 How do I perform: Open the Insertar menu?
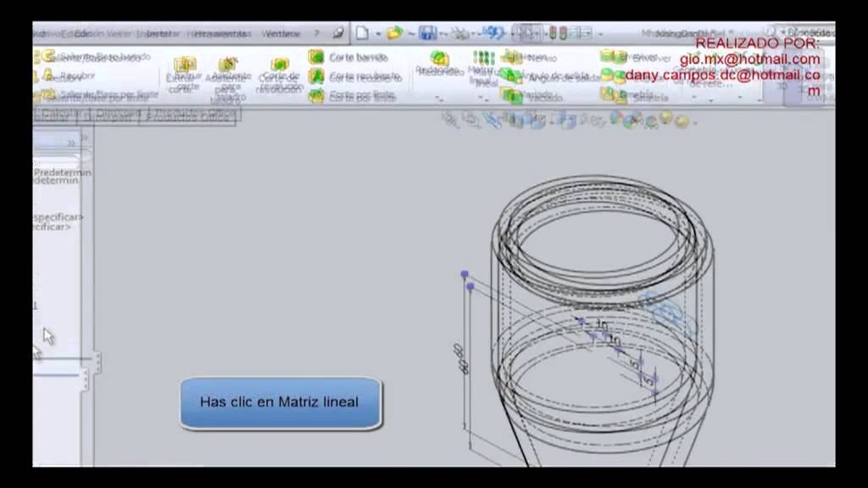coord(159,34)
